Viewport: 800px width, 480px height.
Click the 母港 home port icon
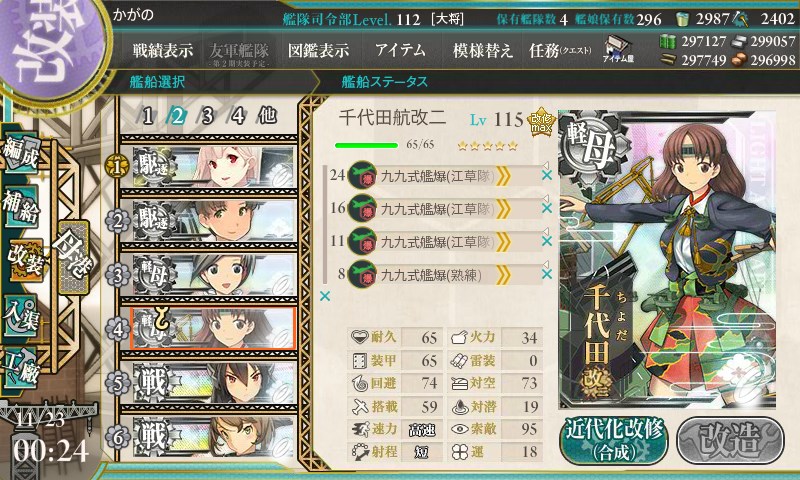[x=73, y=257]
